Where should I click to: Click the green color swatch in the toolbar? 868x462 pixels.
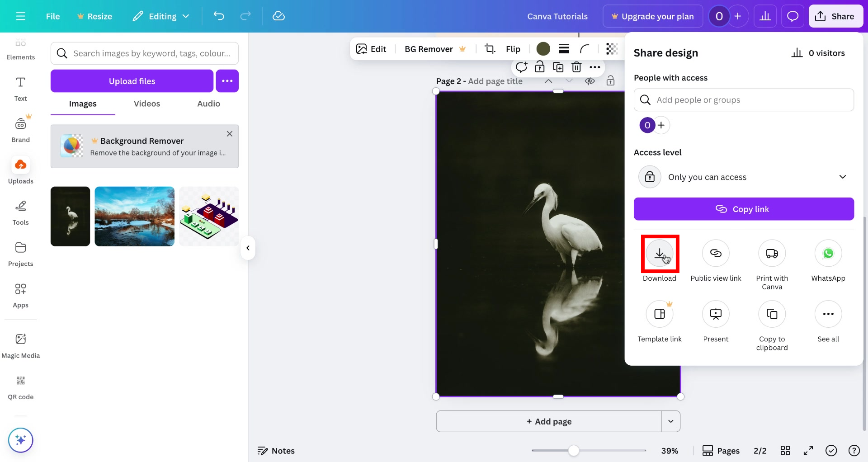point(543,48)
